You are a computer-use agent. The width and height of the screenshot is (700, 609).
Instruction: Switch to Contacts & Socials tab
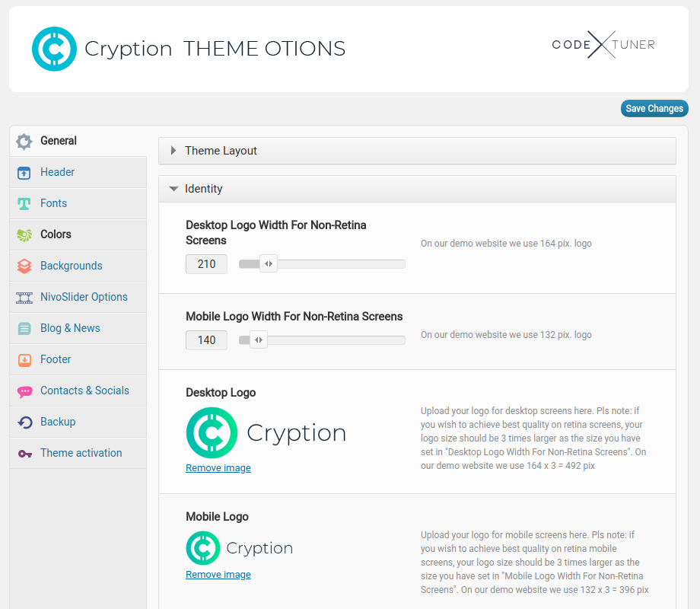(84, 391)
